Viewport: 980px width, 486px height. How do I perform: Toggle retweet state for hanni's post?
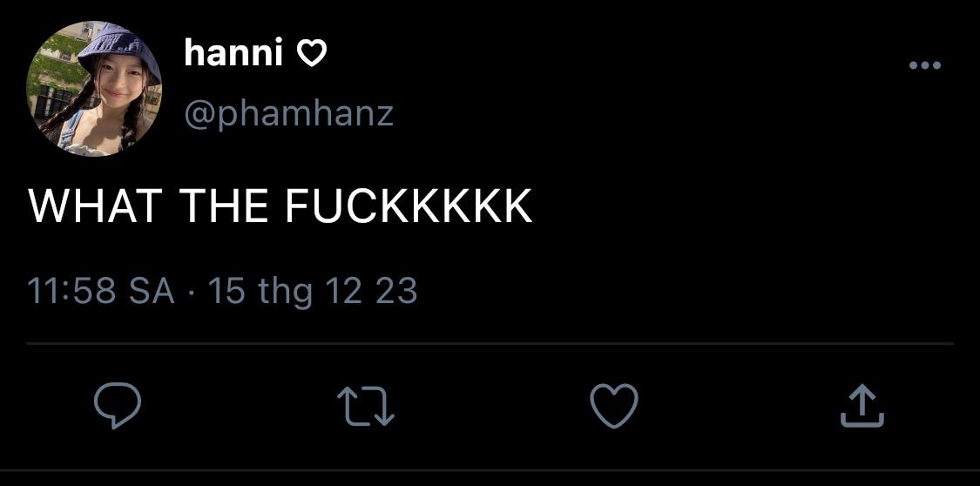pyautogui.click(x=366, y=406)
